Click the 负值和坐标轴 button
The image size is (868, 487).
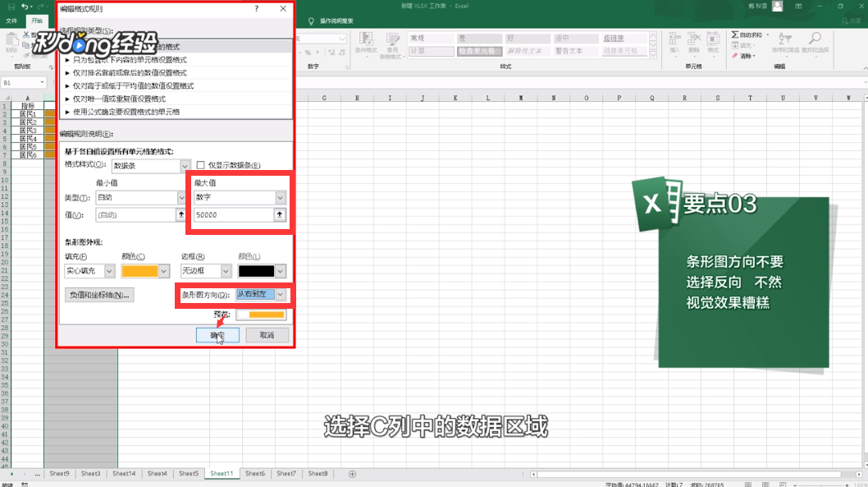(99, 295)
